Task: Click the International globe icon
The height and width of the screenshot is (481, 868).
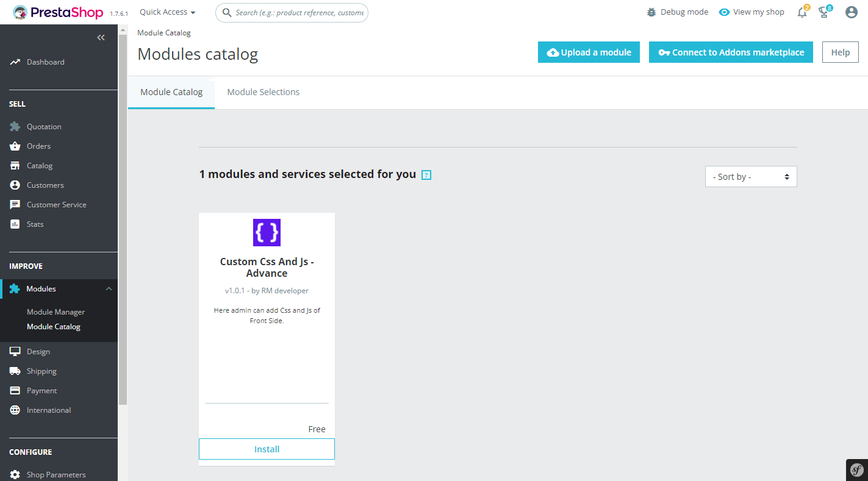Action: click(x=15, y=410)
